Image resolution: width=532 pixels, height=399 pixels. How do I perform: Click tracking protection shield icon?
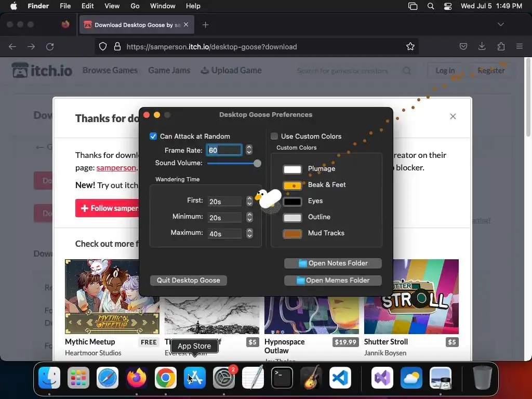tap(103, 46)
